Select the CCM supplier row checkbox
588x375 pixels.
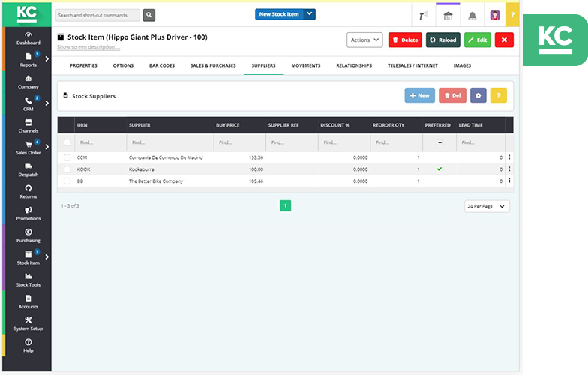tap(67, 157)
